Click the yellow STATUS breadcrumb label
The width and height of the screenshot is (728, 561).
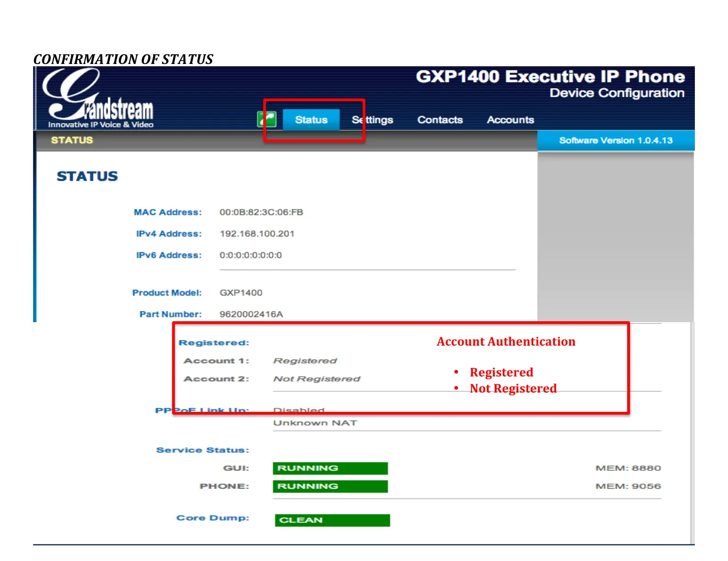[x=72, y=140]
